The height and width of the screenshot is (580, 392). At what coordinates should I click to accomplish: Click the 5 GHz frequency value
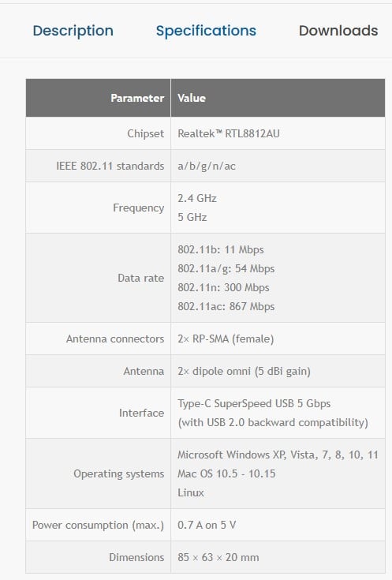[192, 217]
